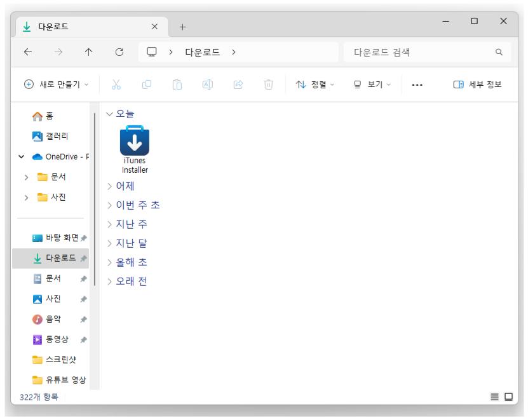Expand the 지난 달 group
Image resolution: width=528 pixels, height=420 pixels.
pos(109,243)
